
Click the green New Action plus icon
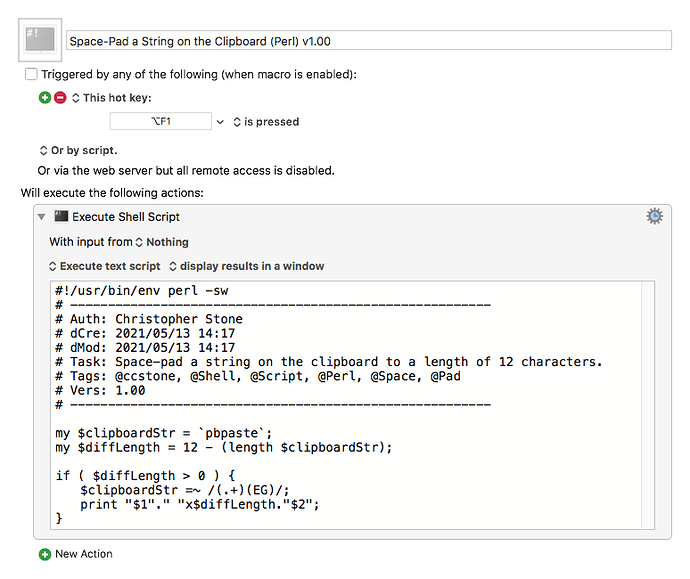pyautogui.click(x=44, y=554)
